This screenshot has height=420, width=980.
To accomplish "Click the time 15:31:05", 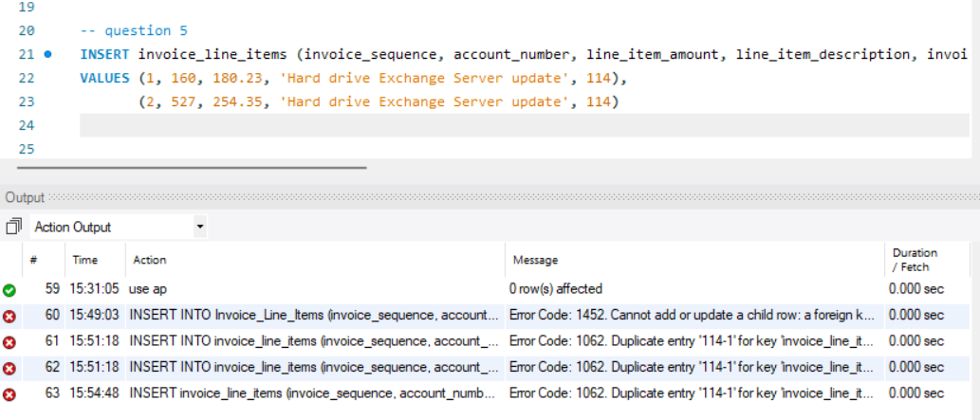I will click(x=95, y=289).
